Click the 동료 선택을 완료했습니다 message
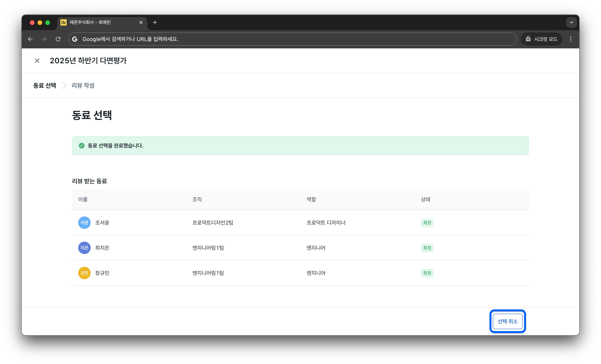Screen dimensions: 601x364 116,146
